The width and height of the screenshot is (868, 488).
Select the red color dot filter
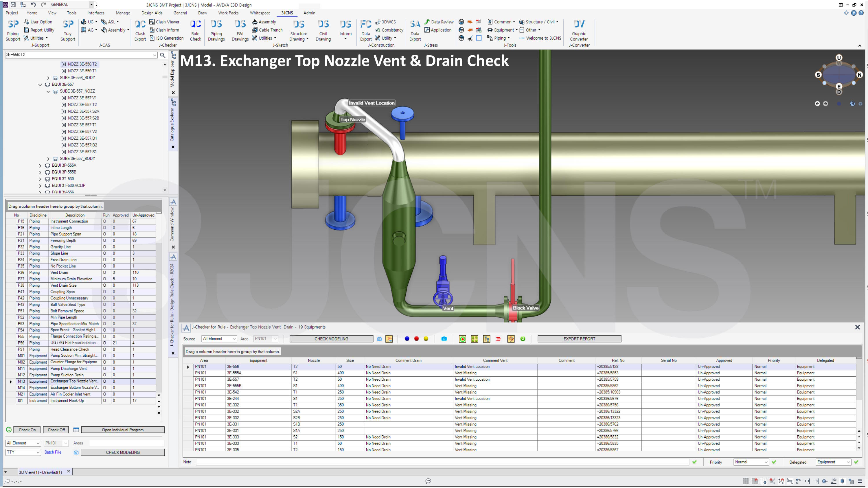point(416,339)
